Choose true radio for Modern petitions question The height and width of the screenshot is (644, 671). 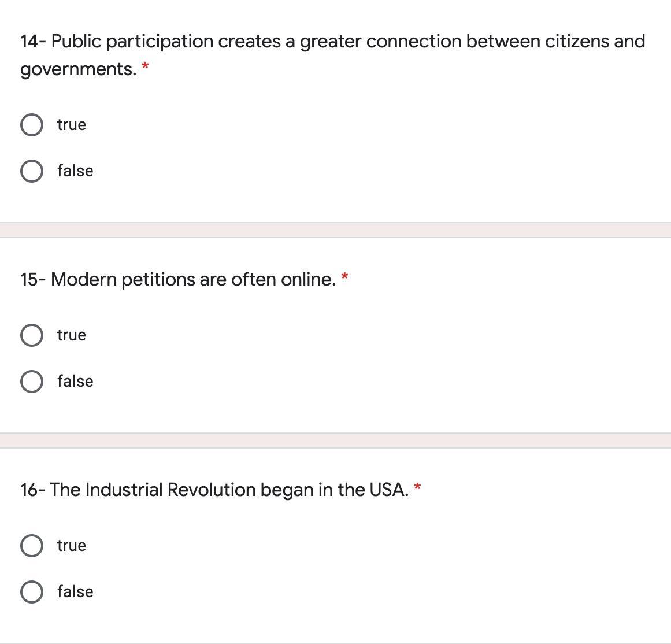coord(31,335)
